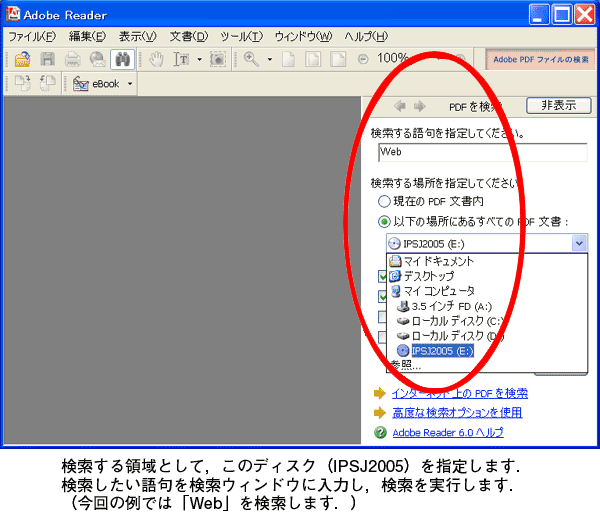This screenshot has width=600, height=520.
Task: Click the eBook toolbar button
Action: 96,84
